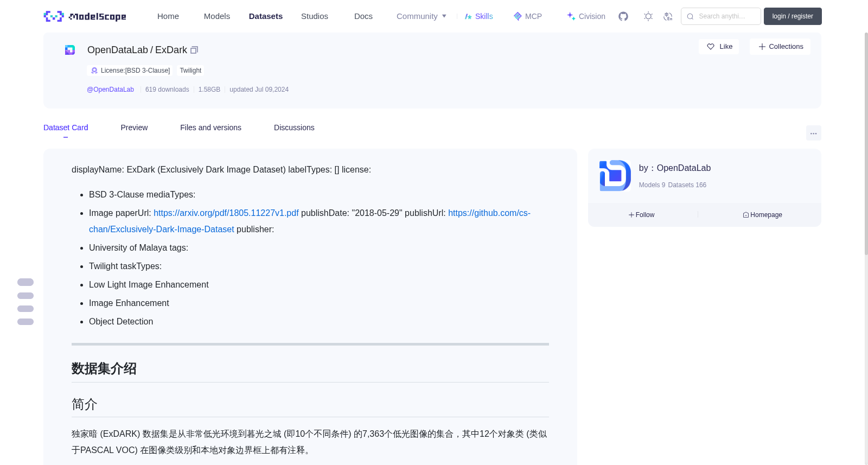Viewport: 868px width, 465px height.
Task: Click the 'updated Jul 09,2024' text
Action: (x=259, y=90)
